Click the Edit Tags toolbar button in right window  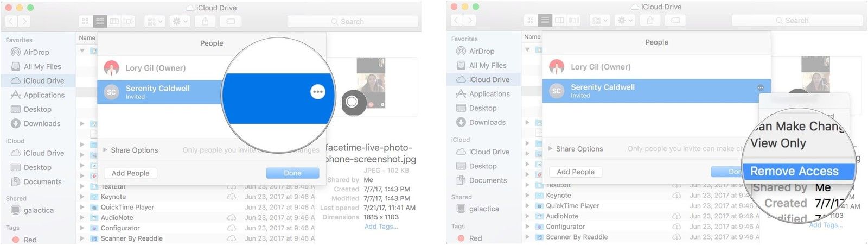[675, 20]
